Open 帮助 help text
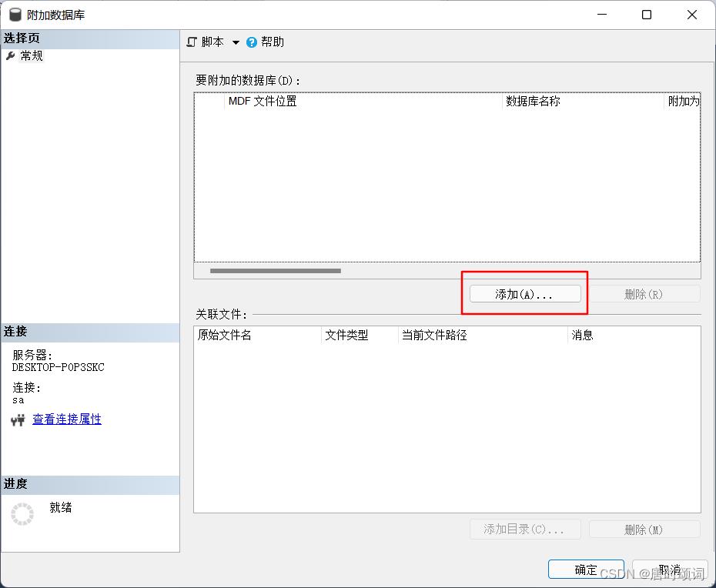This screenshot has width=716, height=588. 273,42
